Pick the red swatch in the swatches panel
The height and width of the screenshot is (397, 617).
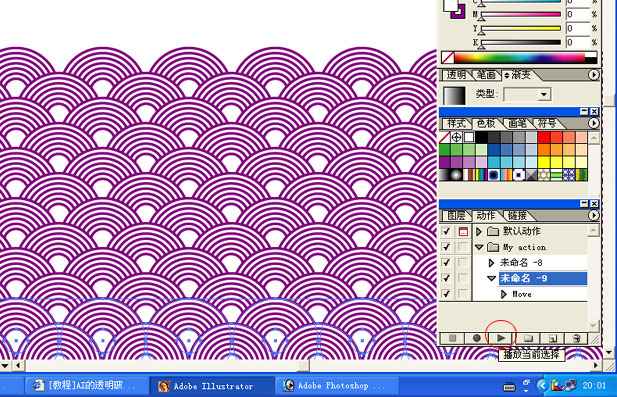click(544, 137)
